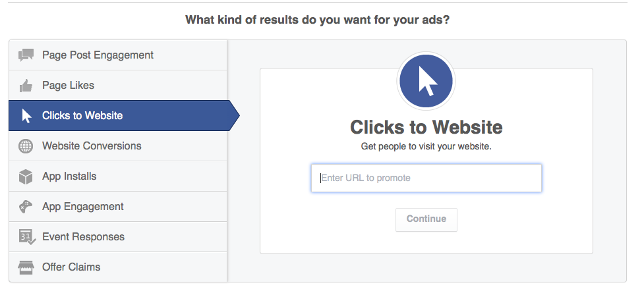644x293 pixels.
Task: Click the storefront Offer Claims icon
Action: [x=26, y=267]
